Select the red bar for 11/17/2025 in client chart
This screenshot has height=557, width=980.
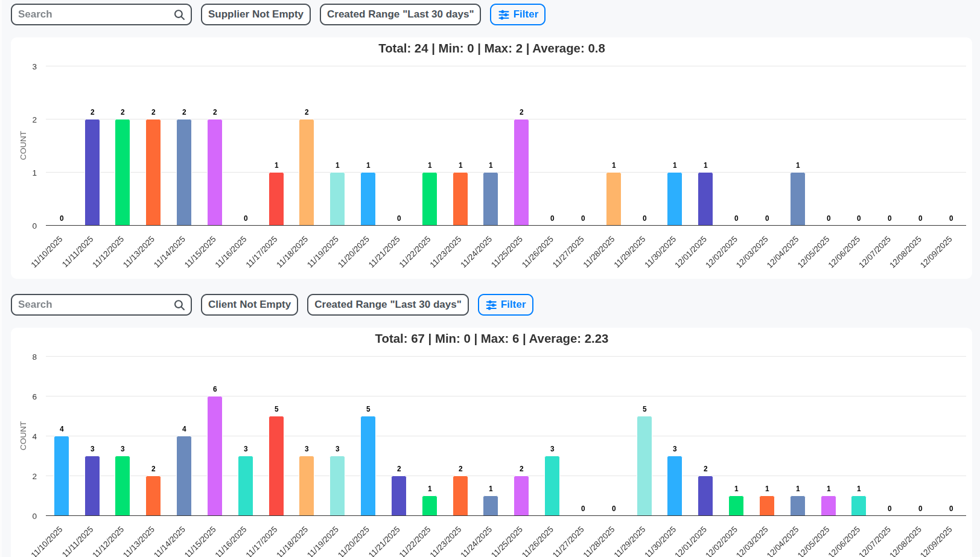point(276,465)
